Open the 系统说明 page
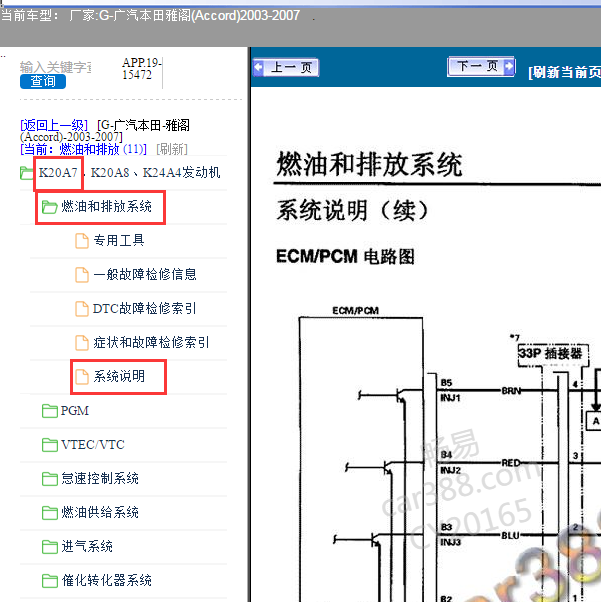The image size is (601, 602). click(119, 376)
